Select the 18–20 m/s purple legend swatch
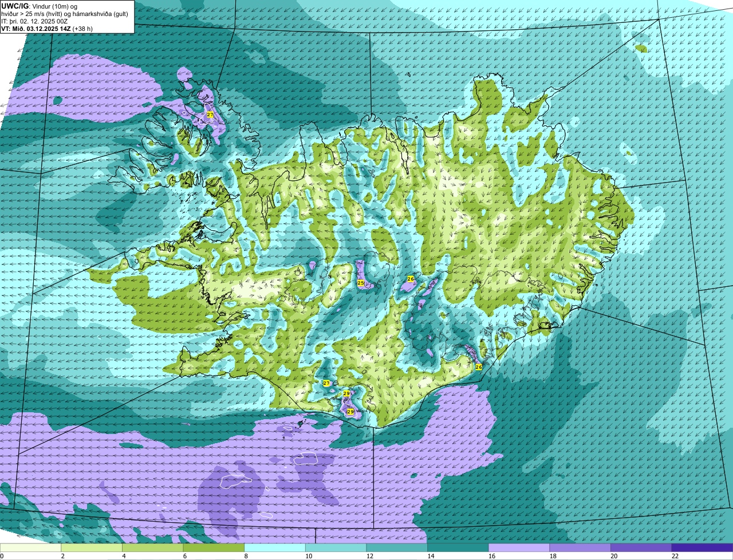 coord(580,547)
